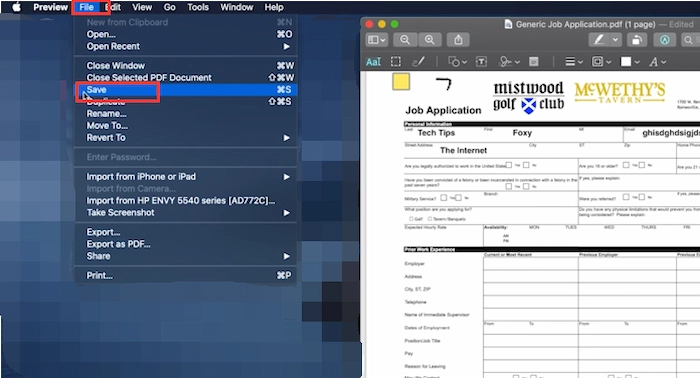Choose Print... from the File menu
Image resolution: width=700 pixels, height=378 pixels.
point(184,275)
